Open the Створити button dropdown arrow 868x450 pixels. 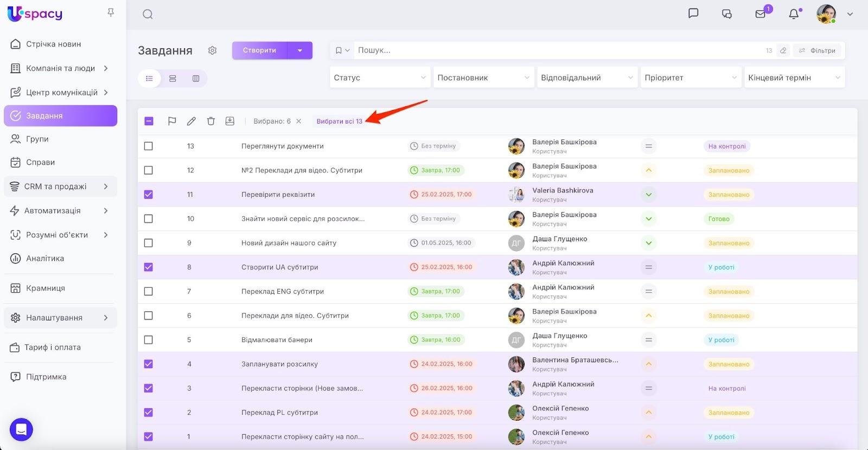[300, 50]
